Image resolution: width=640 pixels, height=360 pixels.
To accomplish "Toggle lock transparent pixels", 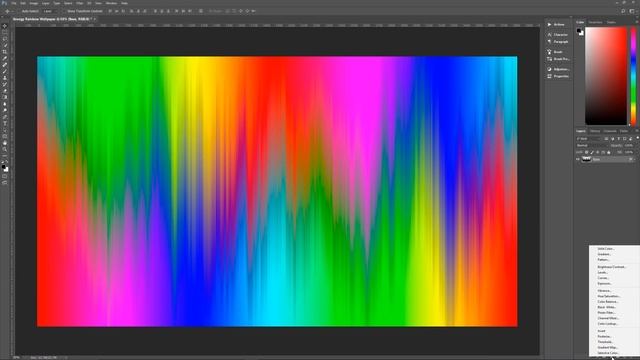I will 587,152.
